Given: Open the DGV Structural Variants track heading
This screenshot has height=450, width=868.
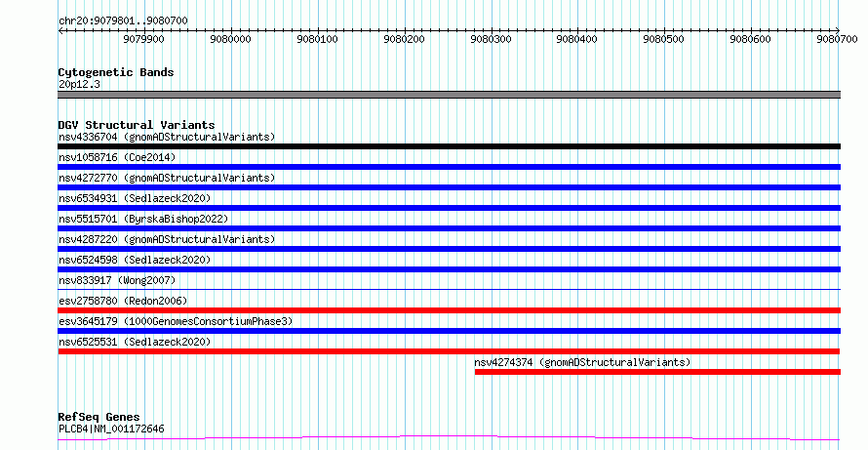Looking at the screenshot, I should point(137,125).
